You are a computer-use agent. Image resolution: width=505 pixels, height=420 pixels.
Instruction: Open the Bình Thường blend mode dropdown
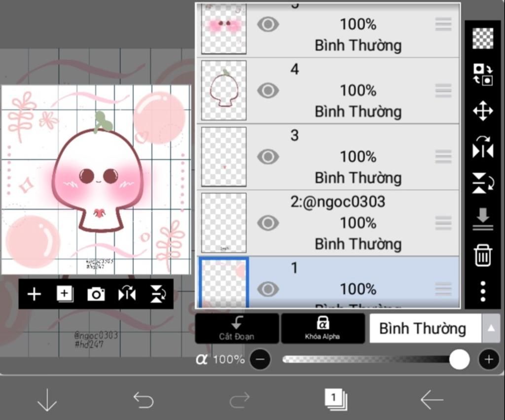426,329
